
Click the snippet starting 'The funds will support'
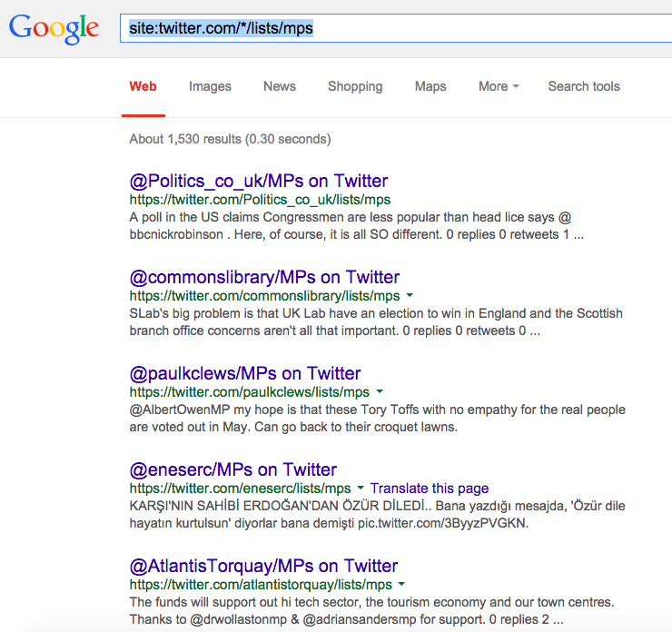coord(372,610)
